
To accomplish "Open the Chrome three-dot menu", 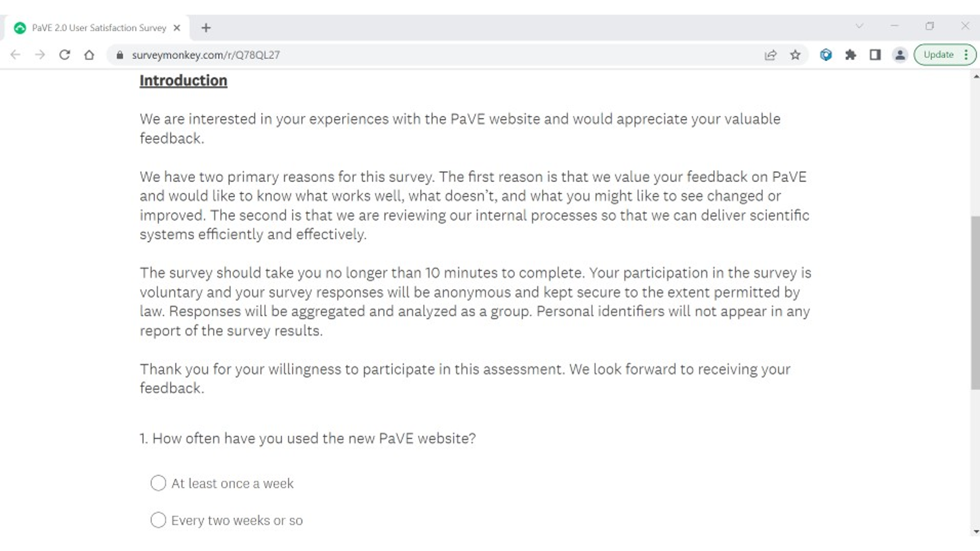I will [966, 55].
